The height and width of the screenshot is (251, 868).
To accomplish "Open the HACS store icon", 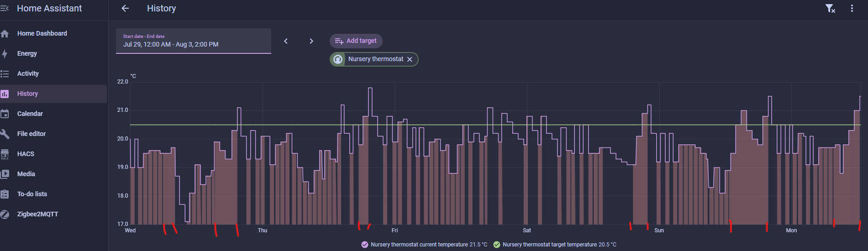I will (x=5, y=154).
